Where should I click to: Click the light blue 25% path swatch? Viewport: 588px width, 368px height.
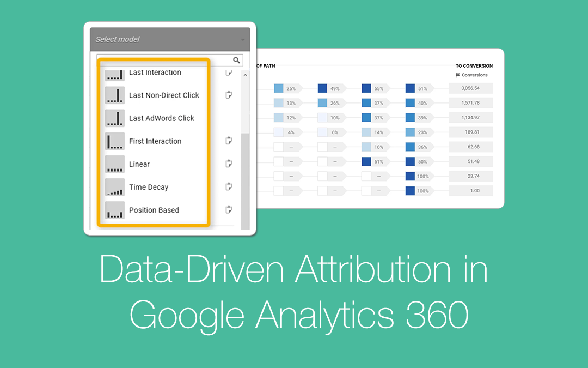(279, 88)
